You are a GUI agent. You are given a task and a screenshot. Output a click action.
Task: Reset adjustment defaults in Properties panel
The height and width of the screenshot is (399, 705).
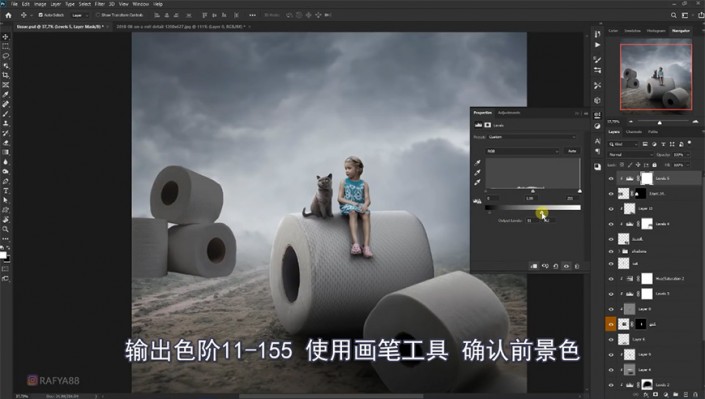tap(556, 266)
